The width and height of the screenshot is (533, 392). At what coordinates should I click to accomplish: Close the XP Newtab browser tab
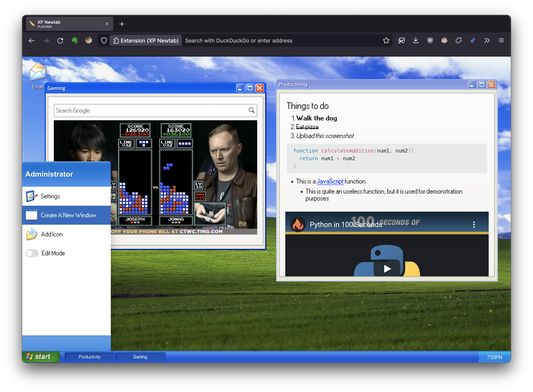(107, 23)
